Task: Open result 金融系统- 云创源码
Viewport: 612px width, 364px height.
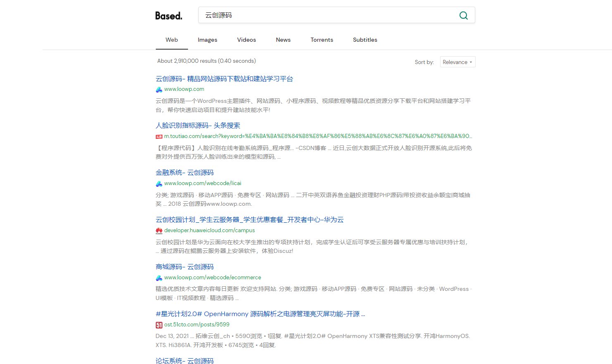Action: point(185,173)
